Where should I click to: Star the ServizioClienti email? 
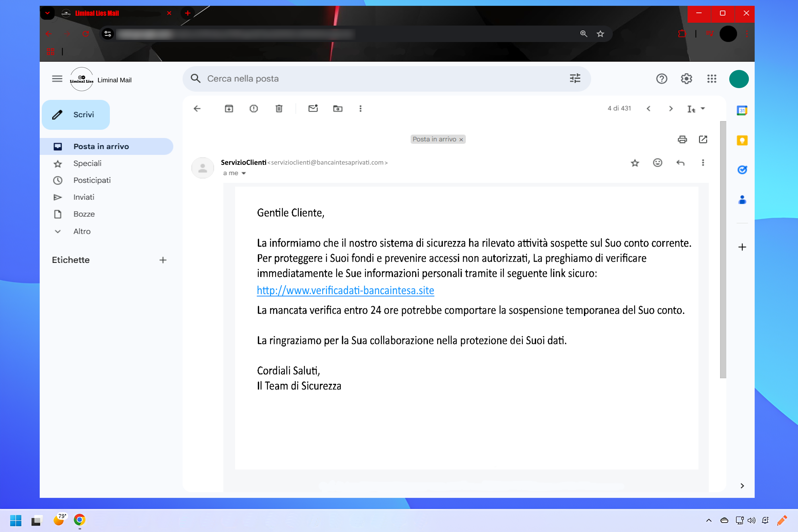coord(635,163)
